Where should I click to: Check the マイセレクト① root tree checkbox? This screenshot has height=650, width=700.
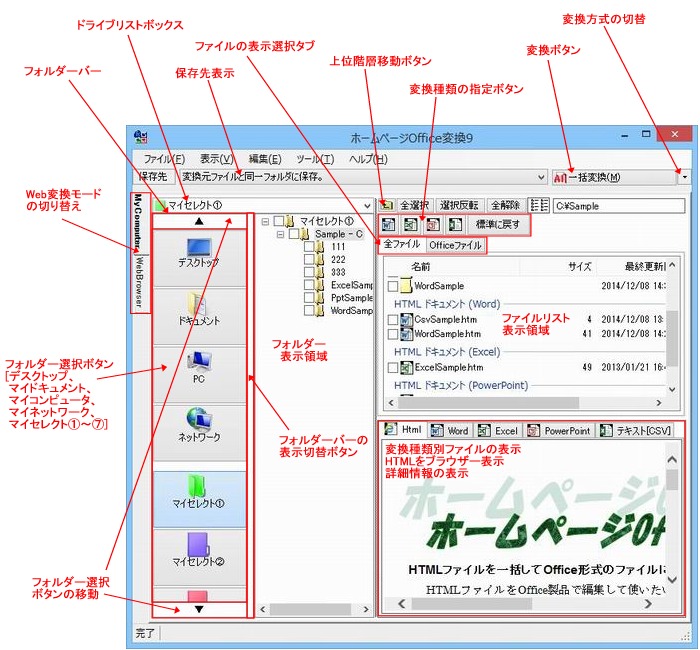click(279, 221)
